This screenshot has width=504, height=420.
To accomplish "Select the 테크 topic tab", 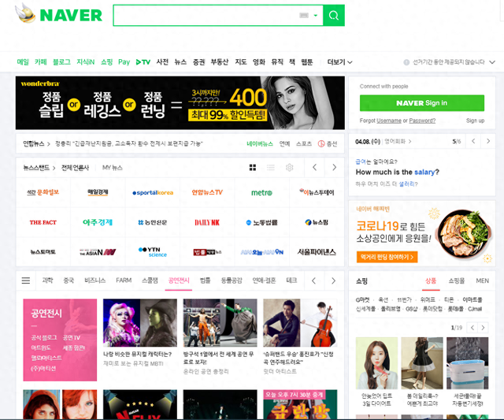I will click(291, 281).
